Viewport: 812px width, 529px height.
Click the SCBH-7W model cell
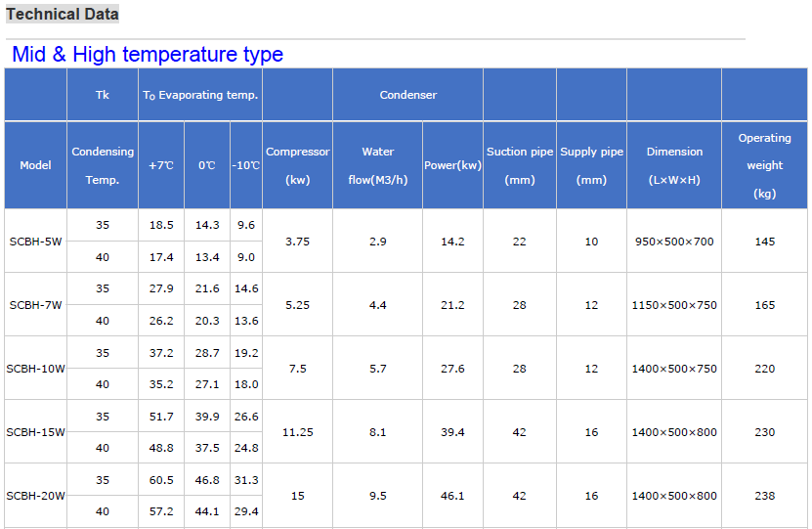[36, 305]
